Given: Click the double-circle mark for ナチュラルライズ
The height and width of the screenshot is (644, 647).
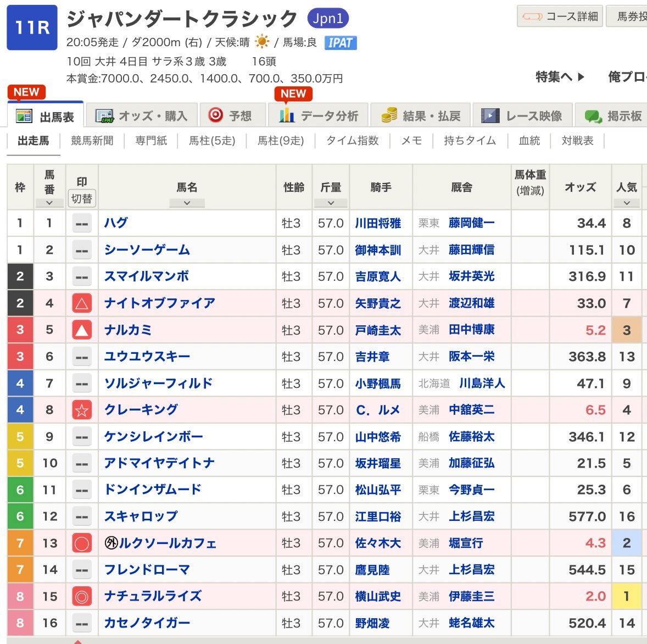Looking at the screenshot, I should point(82,596).
